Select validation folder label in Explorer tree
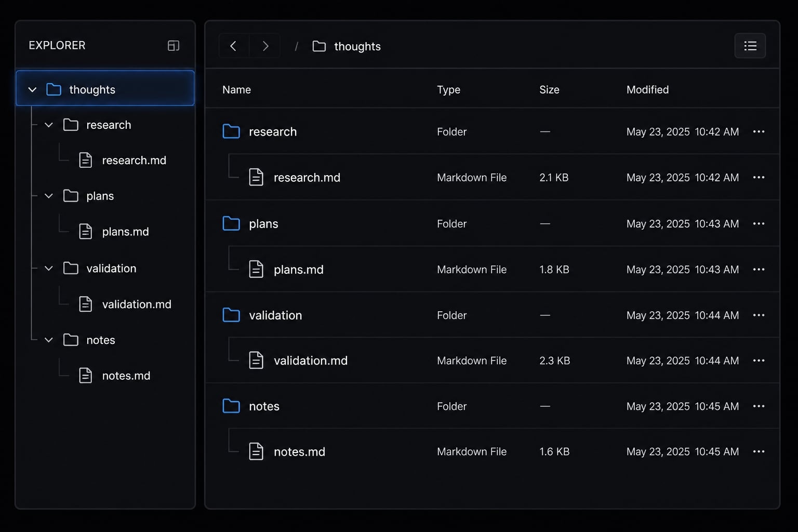The height and width of the screenshot is (532, 798). click(111, 268)
